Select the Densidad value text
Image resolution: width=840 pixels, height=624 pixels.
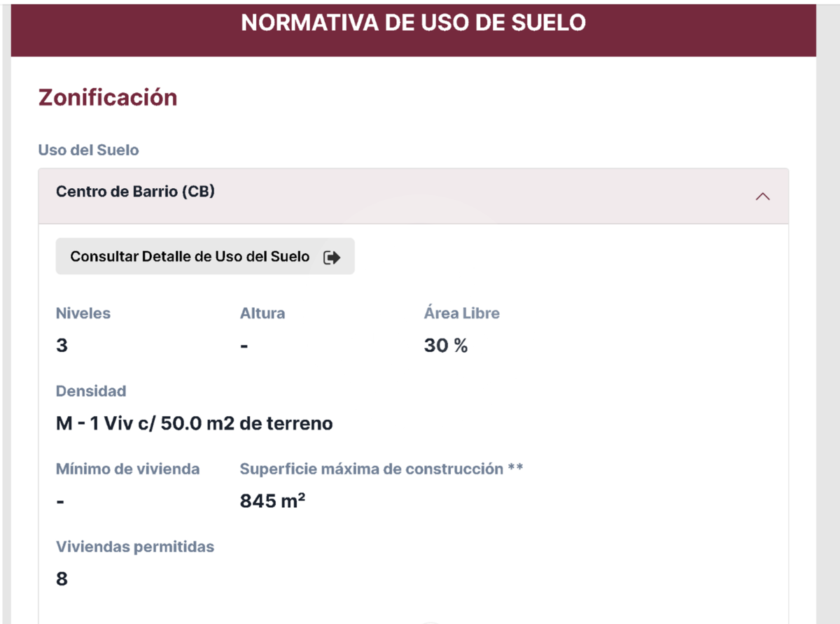pyautogui.click(x=194, y=423)
